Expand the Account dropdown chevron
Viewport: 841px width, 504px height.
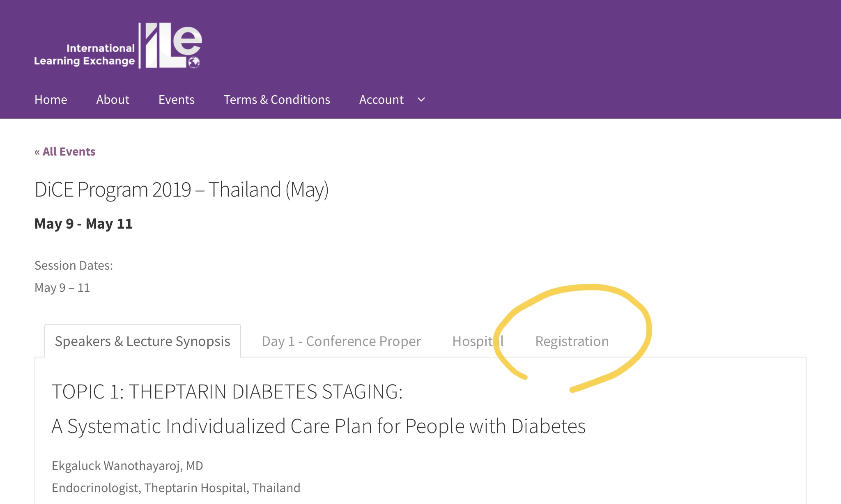(421, 100)
